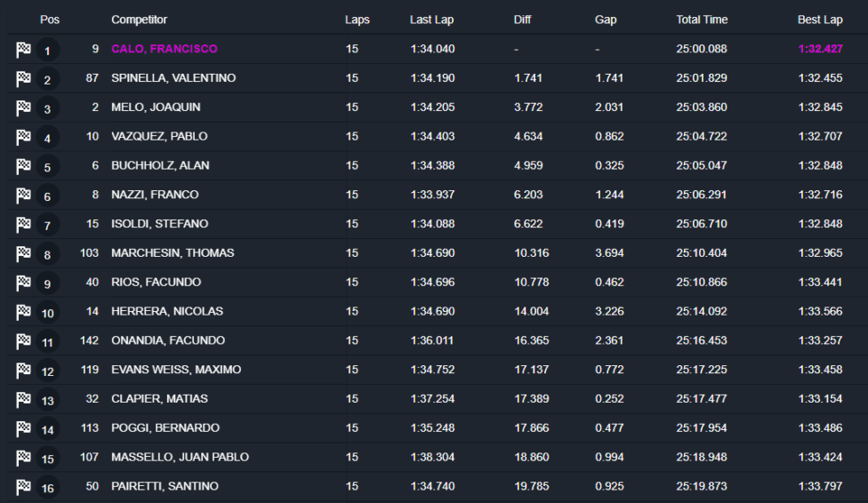This screenshot has height=503, width=868.
Task: Click the Last Lap column header
Action: pyautogui.click(x=431, y=20)
